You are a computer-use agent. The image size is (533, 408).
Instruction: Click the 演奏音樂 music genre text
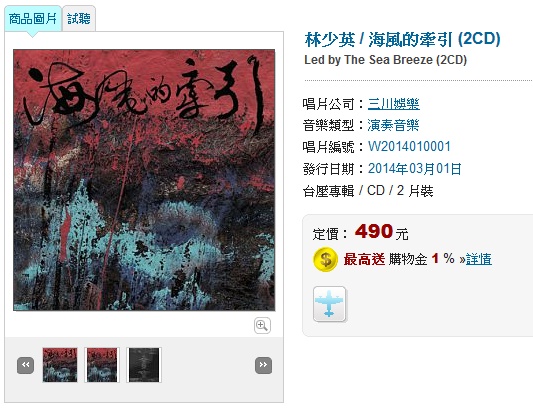(393, 125)
